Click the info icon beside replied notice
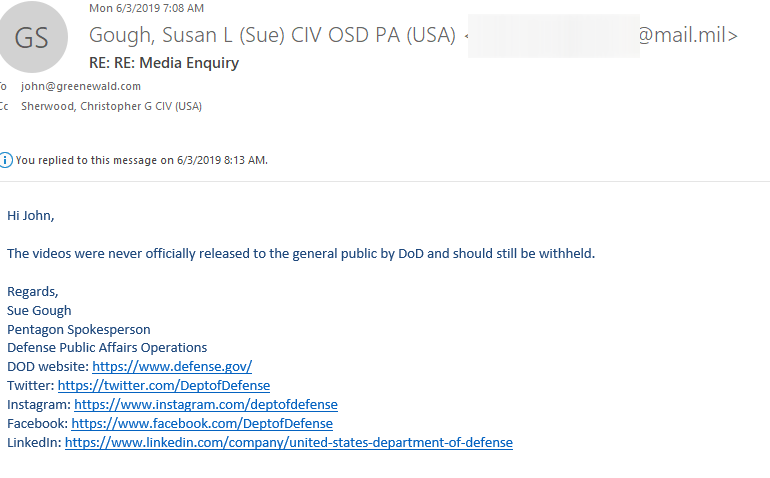Viewport: 770px width, 478px height. [5, 160]
